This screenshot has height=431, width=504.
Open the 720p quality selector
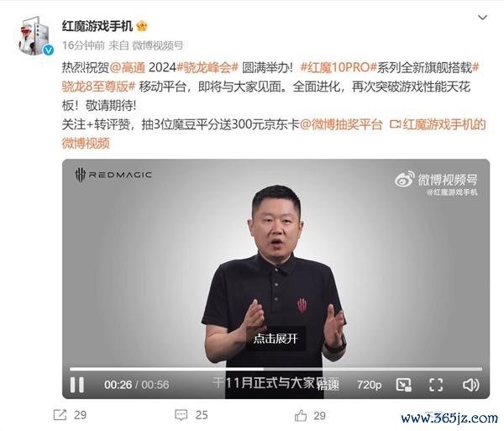(x=370, y=385)
